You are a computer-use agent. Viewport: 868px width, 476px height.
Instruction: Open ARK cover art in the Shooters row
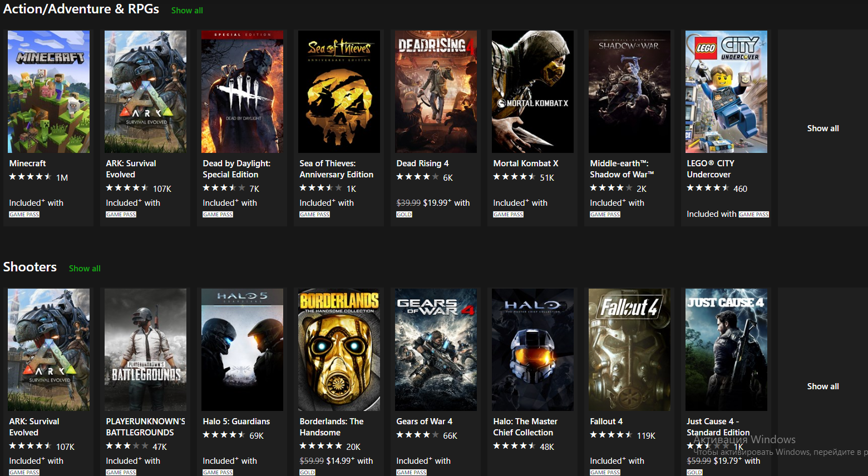click(48, 350)
